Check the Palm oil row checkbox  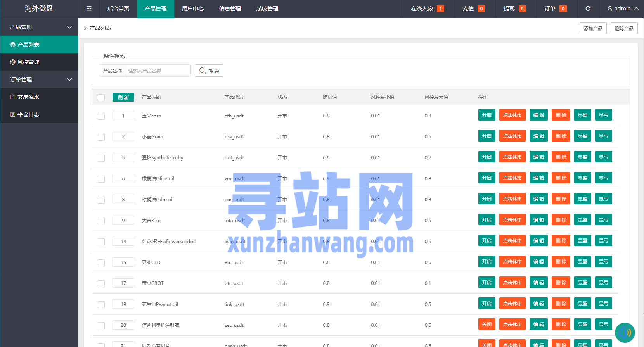coord(101,200)
